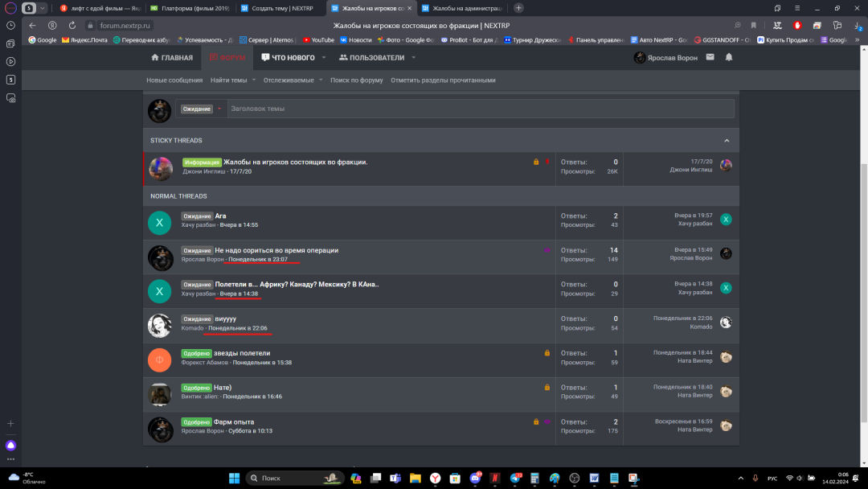Open the Нате) thread
Screen dimensions: 868x489
click(223, 388)
